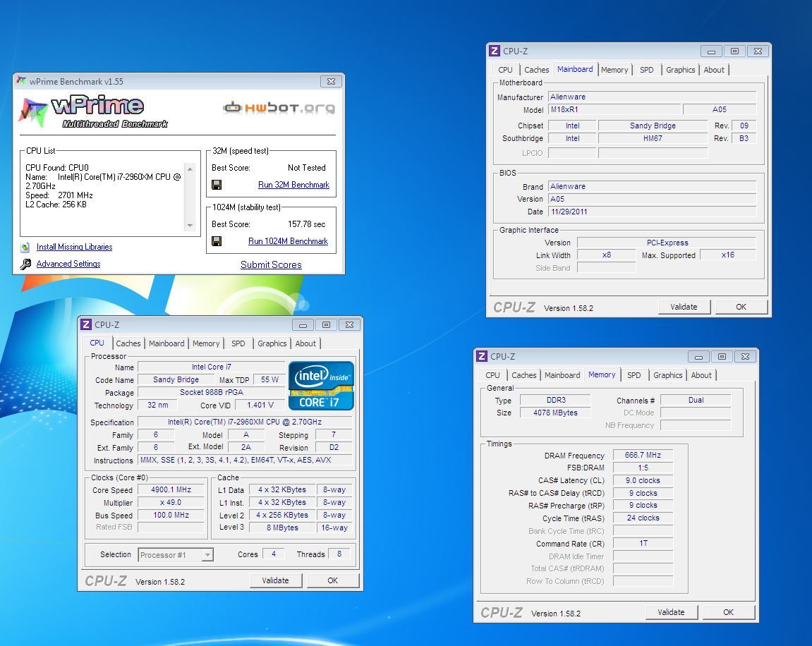Click the Advanced Settings wrench icon
812x646 pixels.
[25, 264]
